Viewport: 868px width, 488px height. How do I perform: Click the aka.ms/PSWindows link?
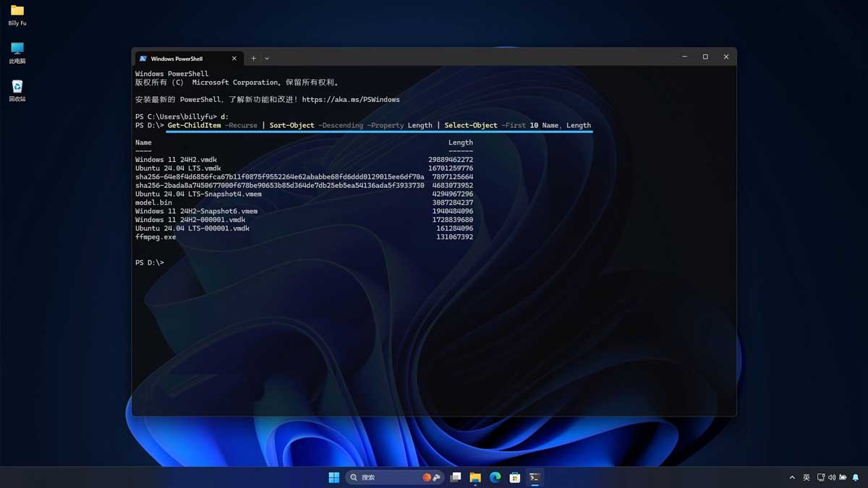click(x=351, y=100)
